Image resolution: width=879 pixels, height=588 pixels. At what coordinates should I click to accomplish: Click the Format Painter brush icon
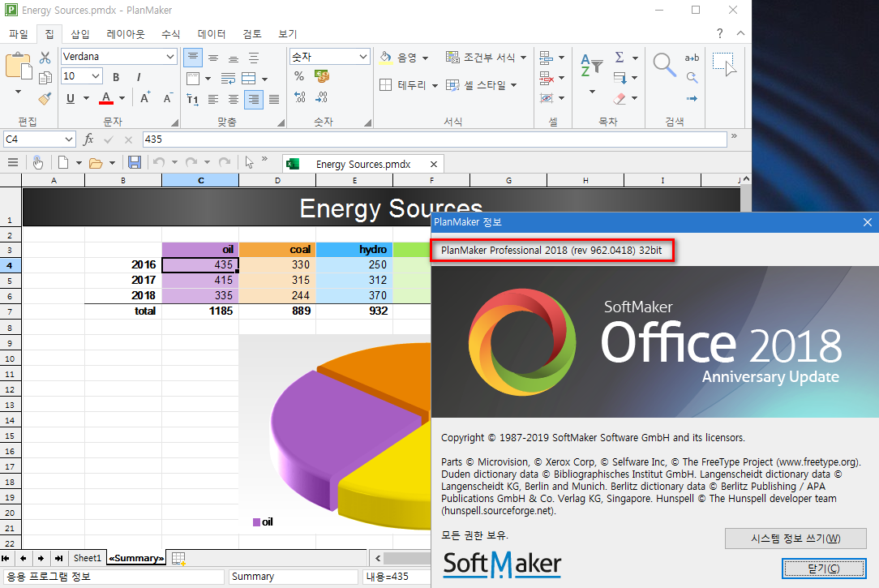pyautogui.click(x=45, y=99)
